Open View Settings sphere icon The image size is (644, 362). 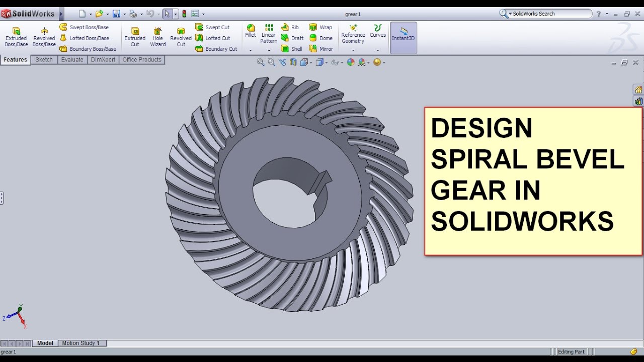[377, 62]
